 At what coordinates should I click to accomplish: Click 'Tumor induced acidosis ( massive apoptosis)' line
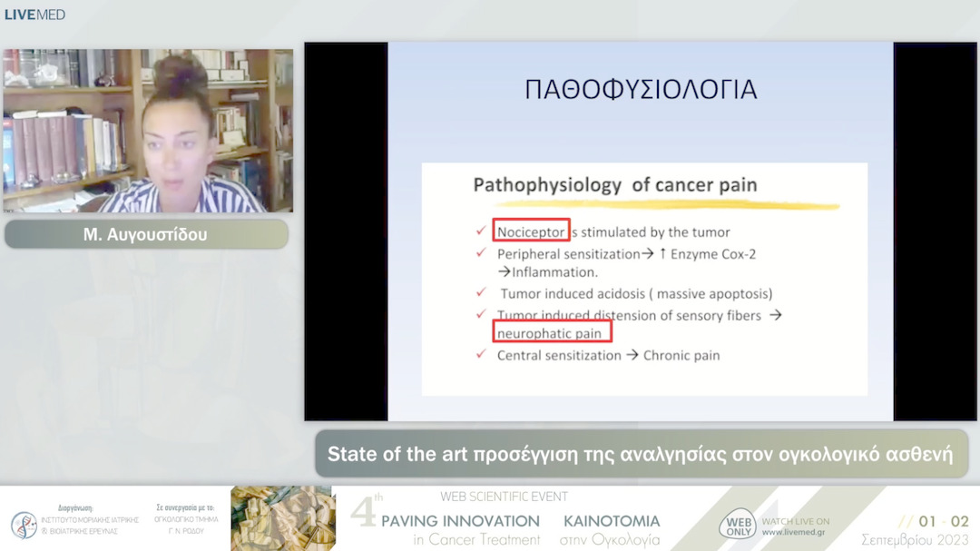click(636, 293)
